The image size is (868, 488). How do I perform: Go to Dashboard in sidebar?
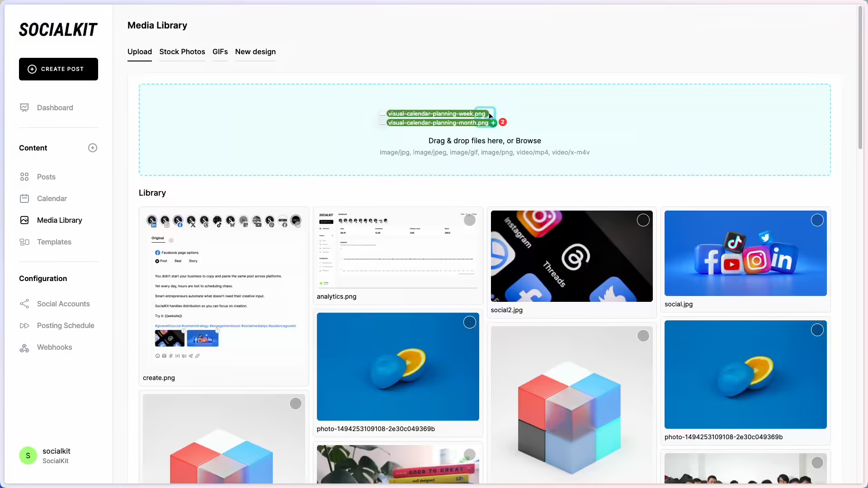[55, 108]
